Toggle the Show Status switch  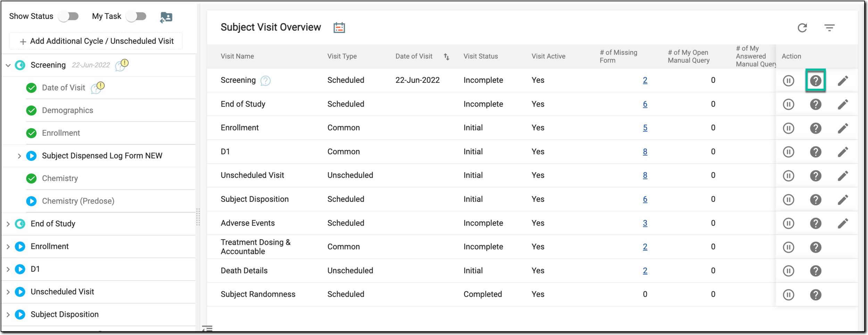[x=68, y=16]
